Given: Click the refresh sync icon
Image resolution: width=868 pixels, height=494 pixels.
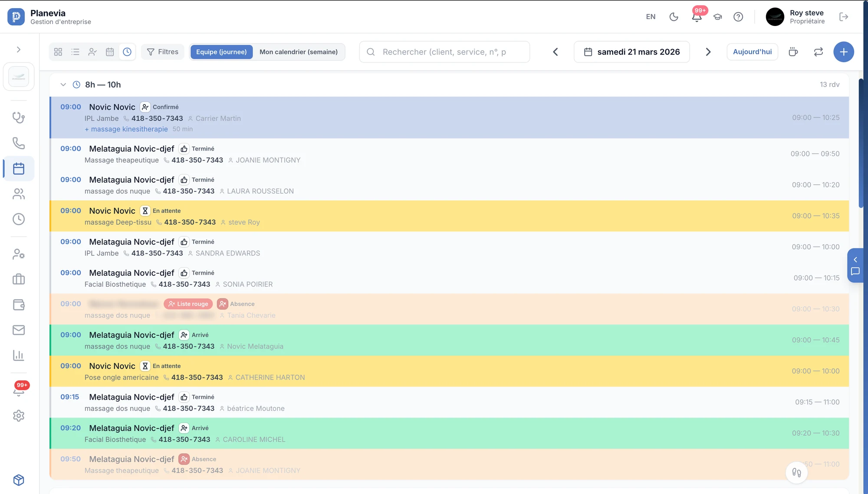Looking at the screenshot, I should [x=819, y=52].
